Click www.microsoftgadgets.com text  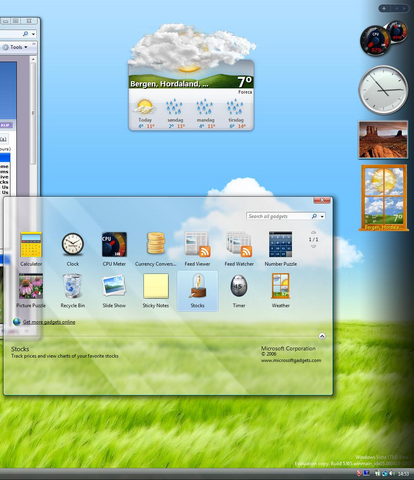tap(291, 360)
